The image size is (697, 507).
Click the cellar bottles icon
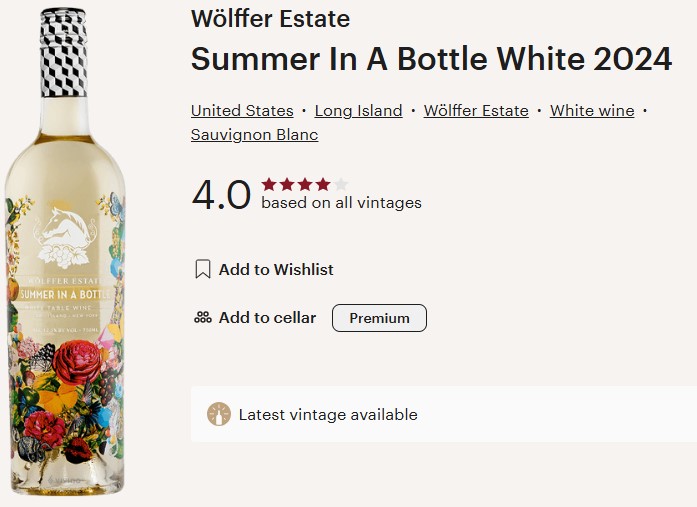point(203,317)
